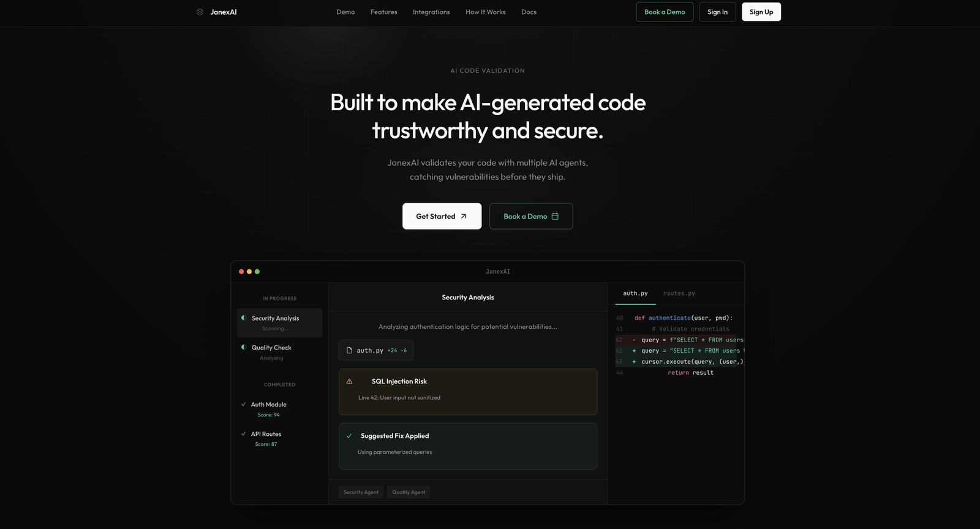Click the SQL Injection Risk warning icon

pyautogui.click(x=349, y=381)
